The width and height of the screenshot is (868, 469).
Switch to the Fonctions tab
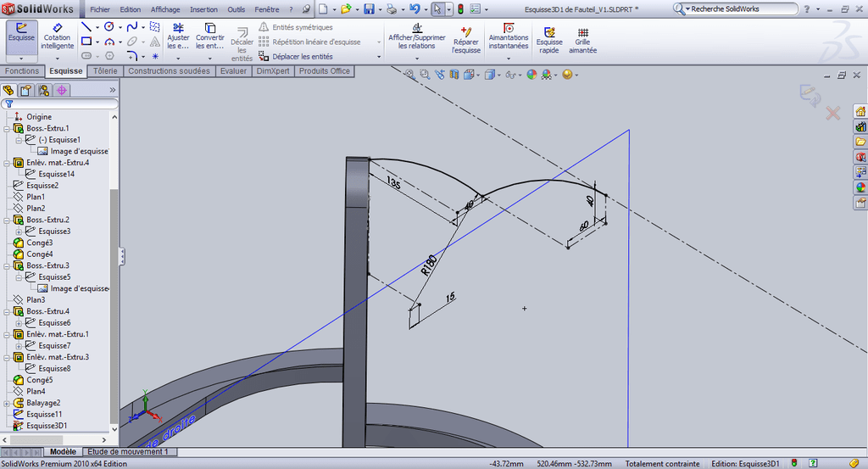22,71
